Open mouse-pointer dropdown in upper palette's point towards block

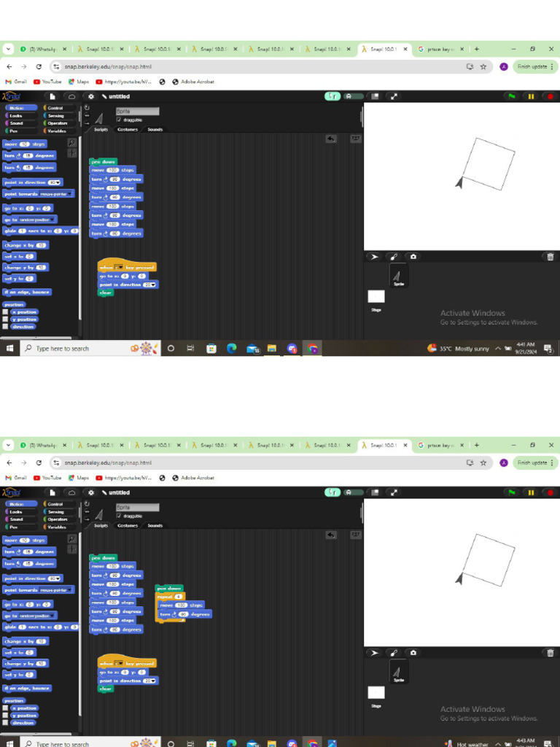tap(71, 194)
